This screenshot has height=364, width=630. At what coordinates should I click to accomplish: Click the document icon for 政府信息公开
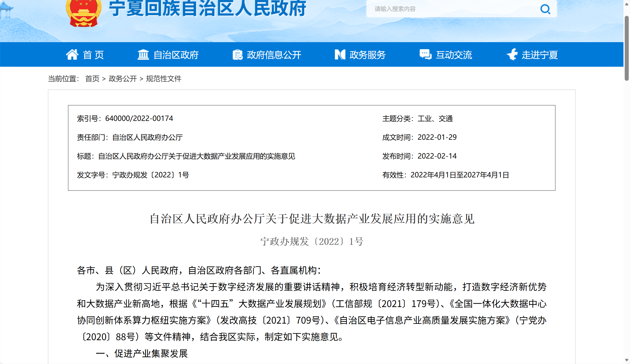(237, 55)
